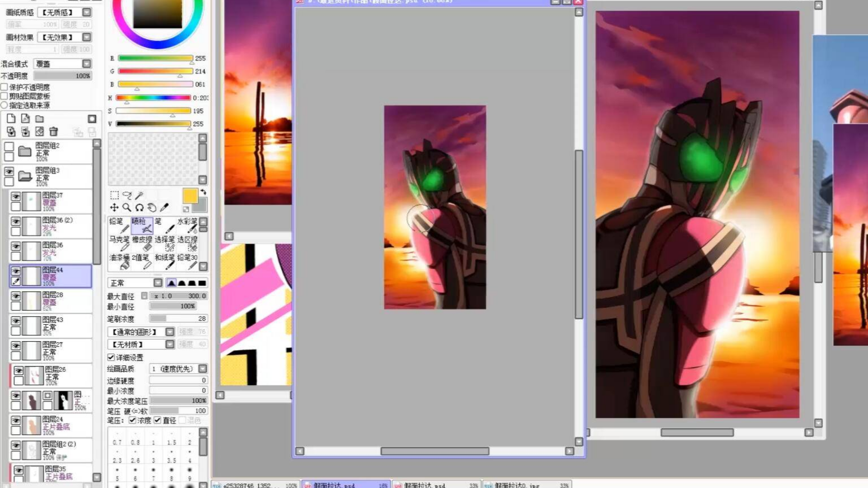Select the 选区擦 selection eraser tool
This screenshot has width=868, height=488.
tap(187, 243)
